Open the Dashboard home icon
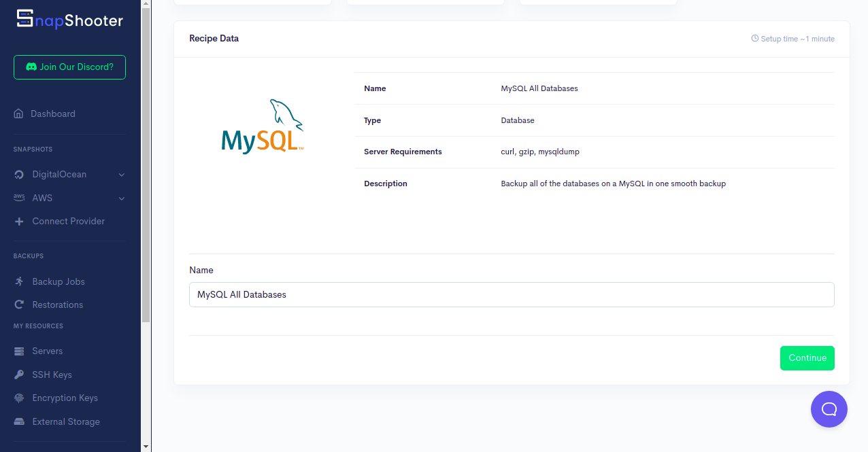868x452 pixels. [19, 114]
